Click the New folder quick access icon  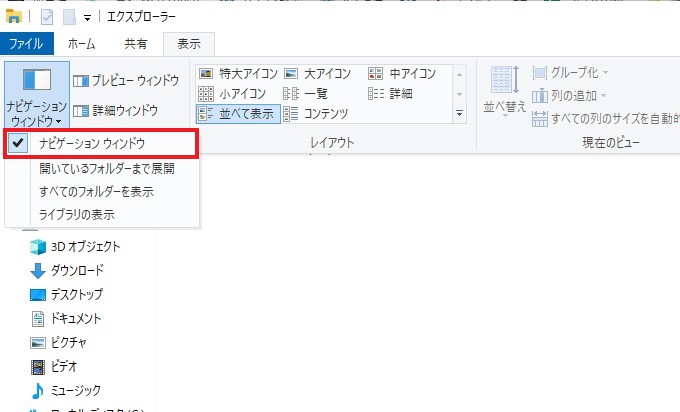(x=69, y=17)
